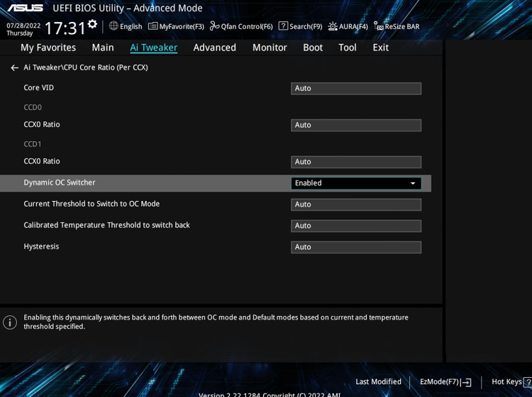Open MyFavorite(F3) from the top bar

[x=176, y=26]
